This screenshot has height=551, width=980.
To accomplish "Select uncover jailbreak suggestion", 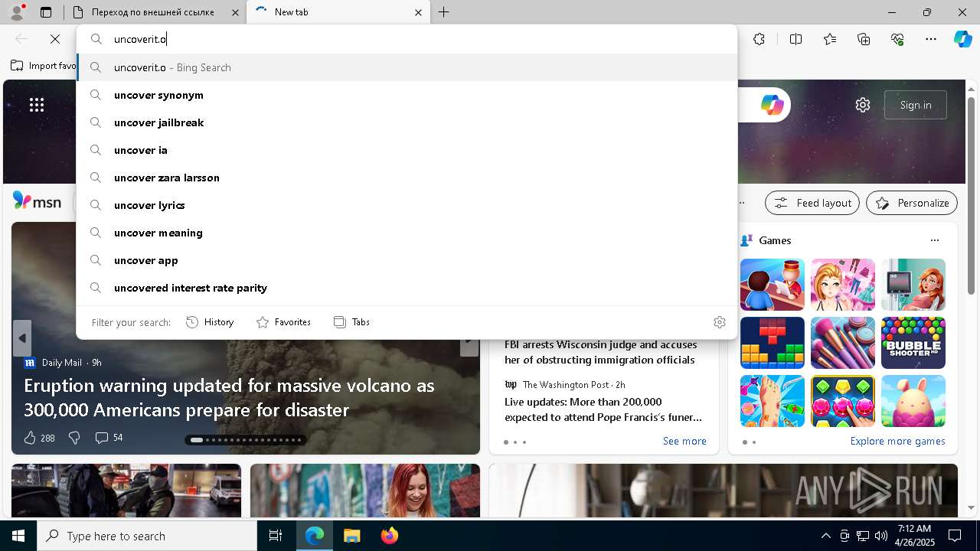I will point(407,122).
